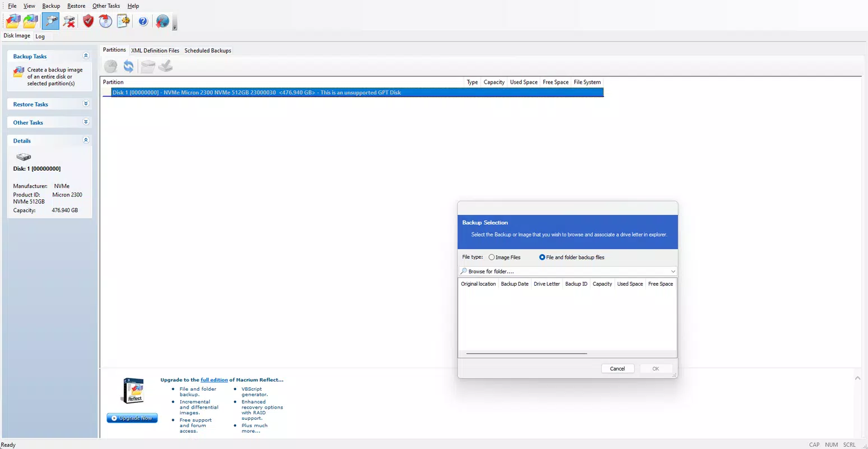Select File and folder backup files radio option

tap(542, 257)
